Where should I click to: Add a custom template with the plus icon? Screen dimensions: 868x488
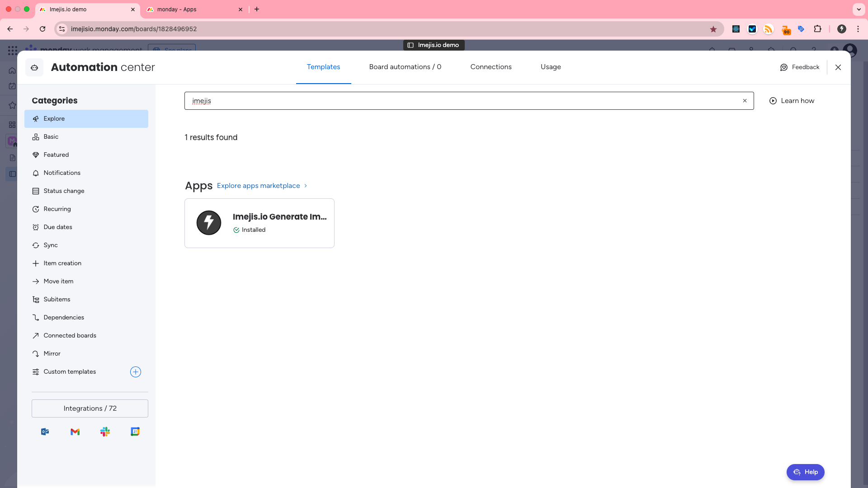[x=136, y=372]
